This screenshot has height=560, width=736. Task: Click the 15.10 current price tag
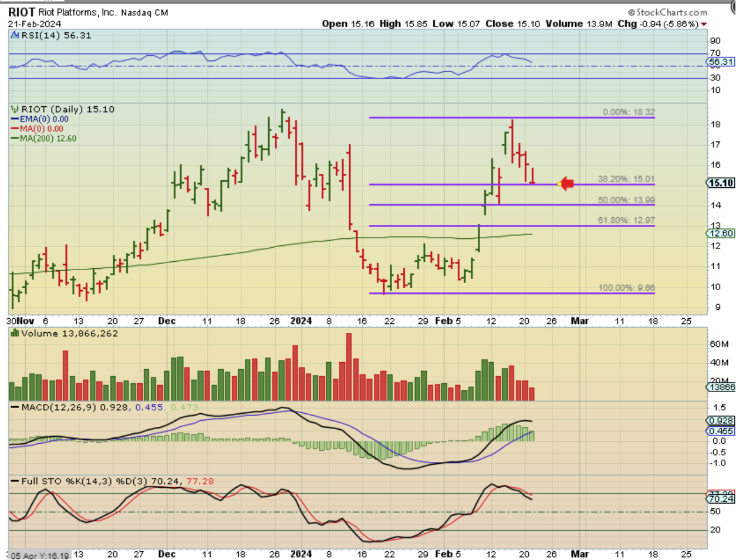[x=721, y=183]
